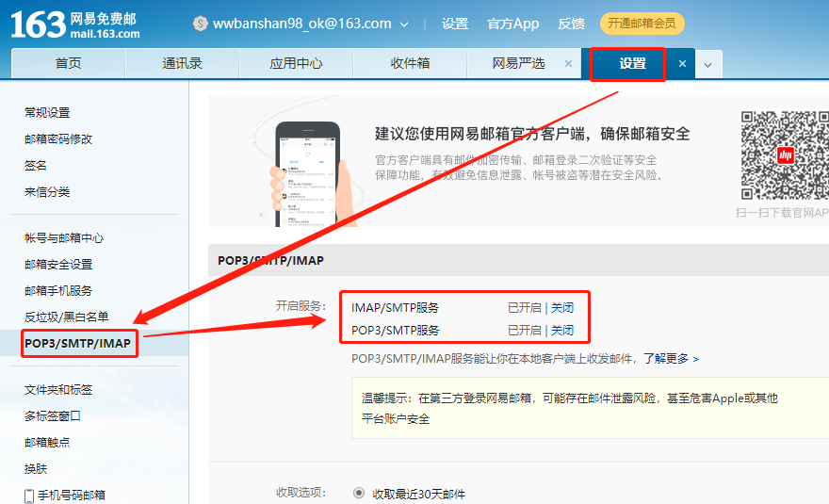Click the banner headline 建议您使用网易邮箱官方客户端

532,134
